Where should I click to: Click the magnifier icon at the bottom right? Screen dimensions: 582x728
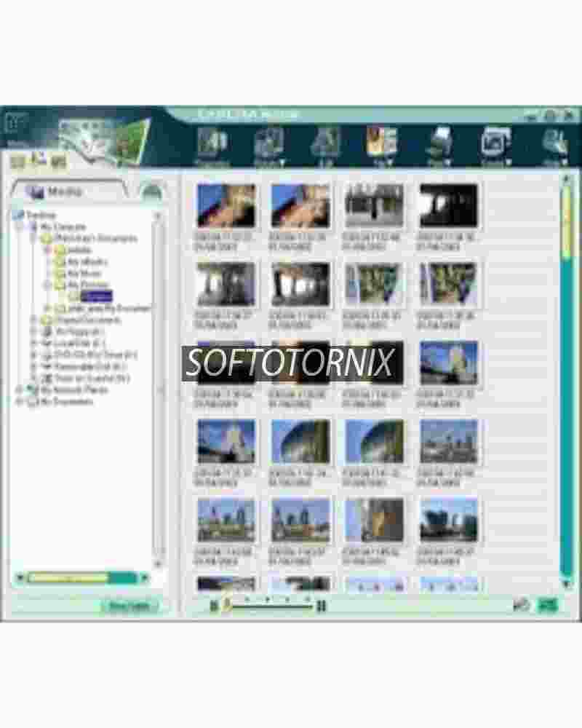click(519, 605)
